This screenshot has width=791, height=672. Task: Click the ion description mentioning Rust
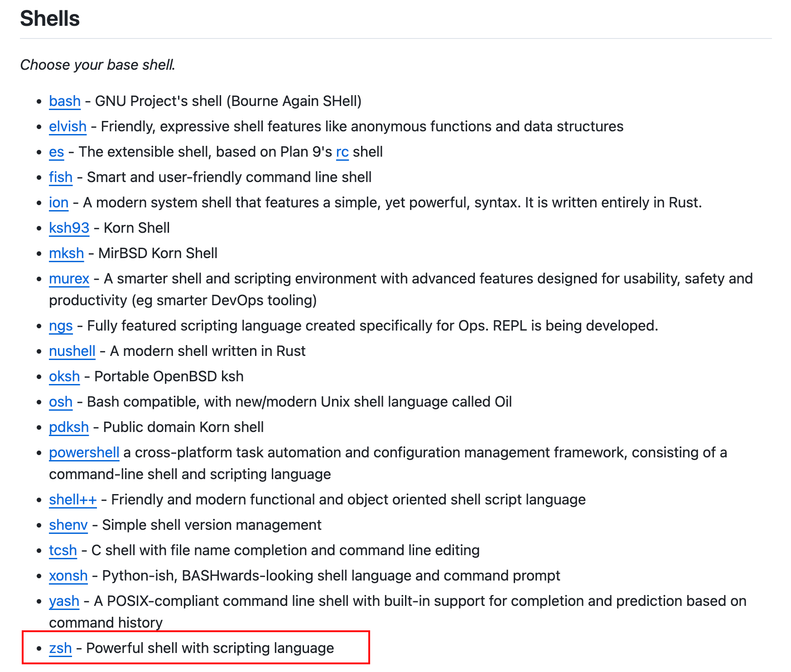392,202
